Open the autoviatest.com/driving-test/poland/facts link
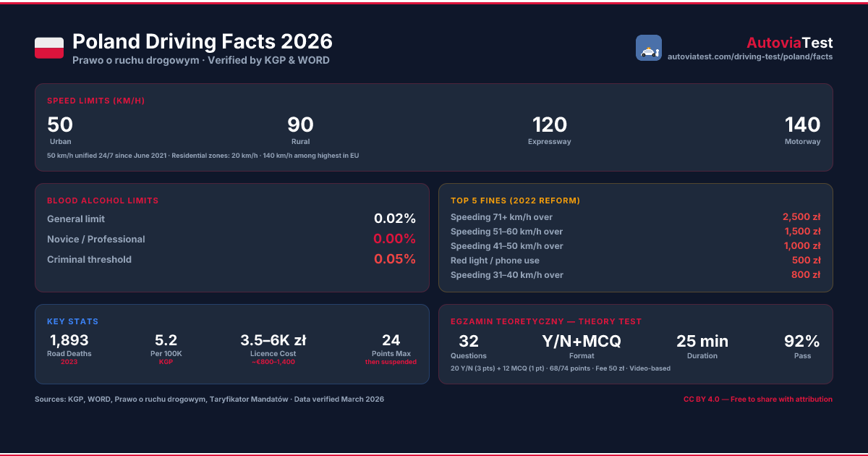Viewport: 868px width, 456px height. click(750, 56)
